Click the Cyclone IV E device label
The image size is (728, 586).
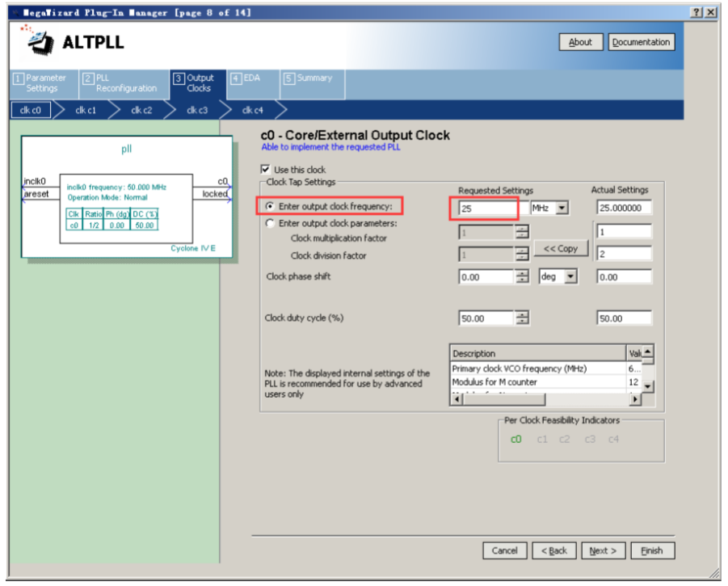pos(193,248)
